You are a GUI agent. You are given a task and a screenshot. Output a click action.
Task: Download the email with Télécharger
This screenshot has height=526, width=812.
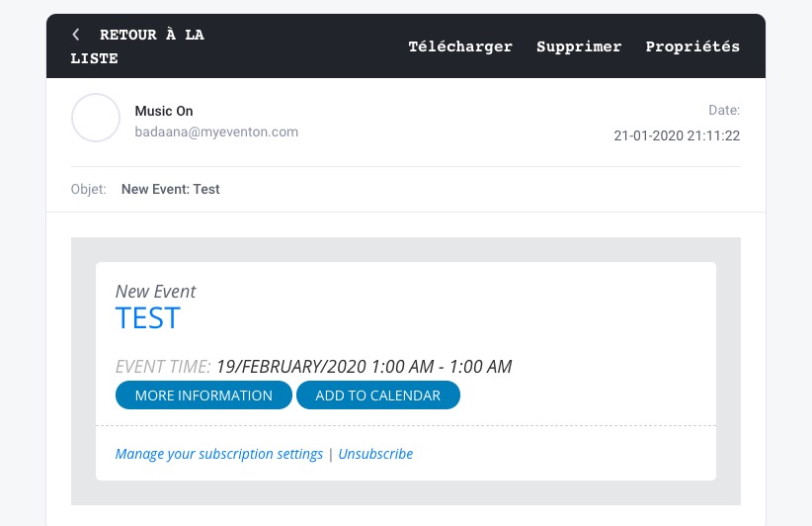pyautogui.click(x=460, y=46)
